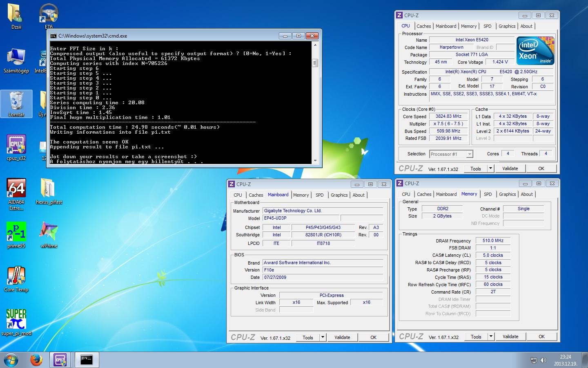Click Core Voltage value 1.424 V
588x368 pixels.
[x=500, y=62]
